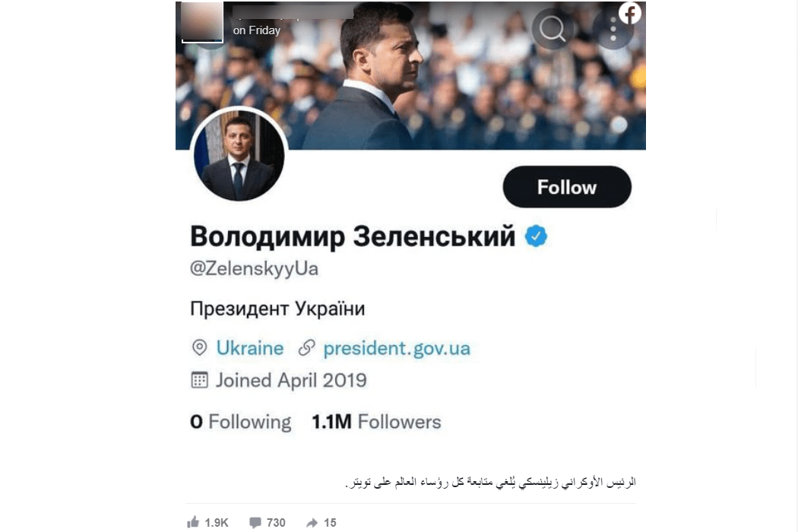
Task: Click the 'on Friday' post timestamp
Action: point(257,30)
